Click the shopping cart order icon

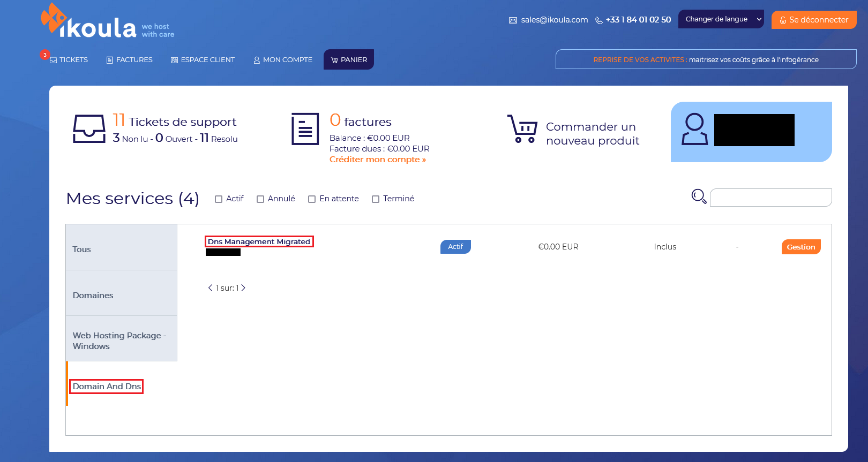pyautogui.click(x=522, y=128)
